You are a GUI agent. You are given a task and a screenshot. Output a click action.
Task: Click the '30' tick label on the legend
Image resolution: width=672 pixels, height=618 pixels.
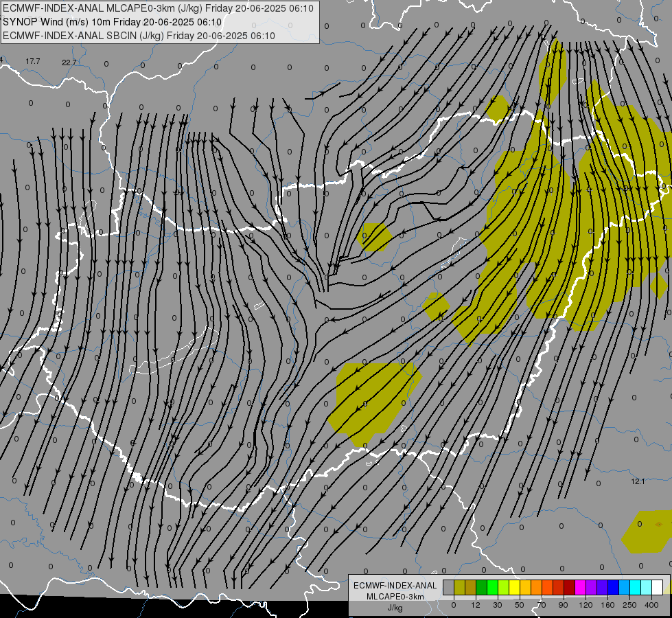click(498, 605)
